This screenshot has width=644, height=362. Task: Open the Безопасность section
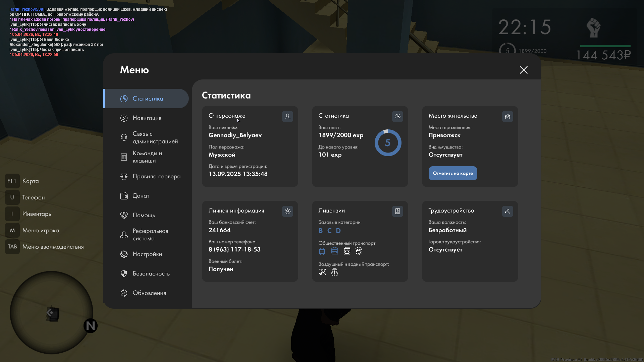151,274
